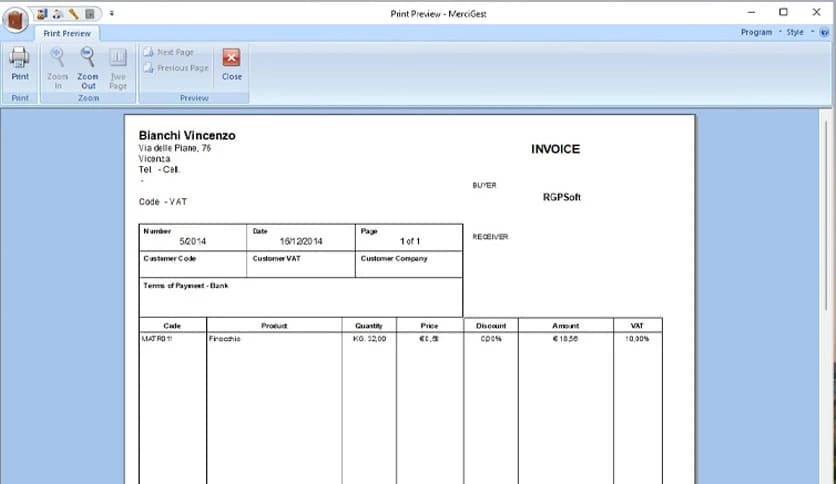This screenshot has width=836, height=484.
Task: Click the '1 of 1' page value
Action: click(x=409, y=241)
